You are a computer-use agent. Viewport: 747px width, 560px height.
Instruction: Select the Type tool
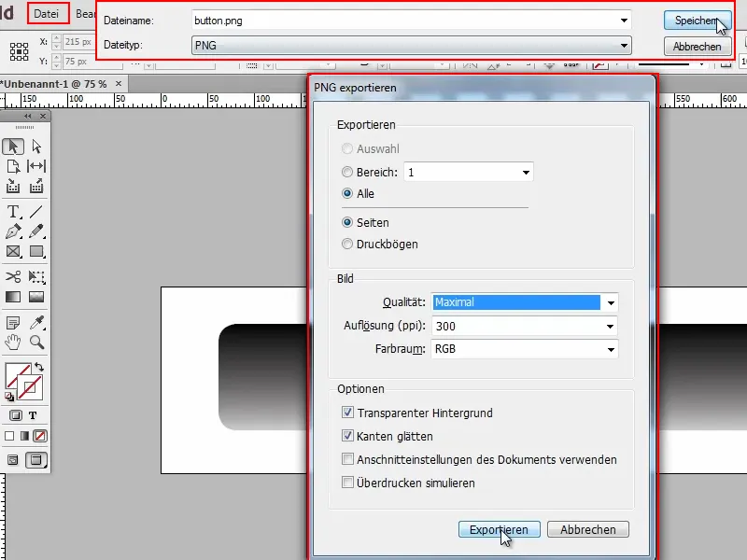(13, 212)
